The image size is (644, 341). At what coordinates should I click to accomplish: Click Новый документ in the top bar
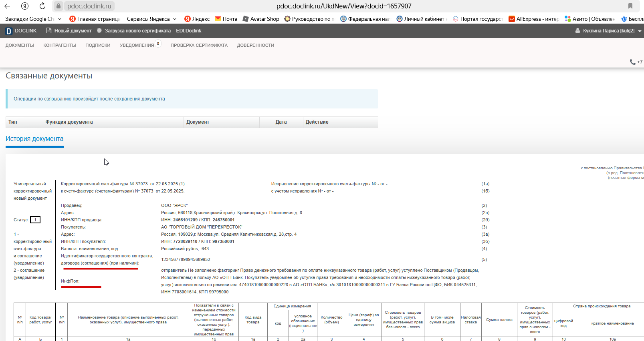coord(69,31)
